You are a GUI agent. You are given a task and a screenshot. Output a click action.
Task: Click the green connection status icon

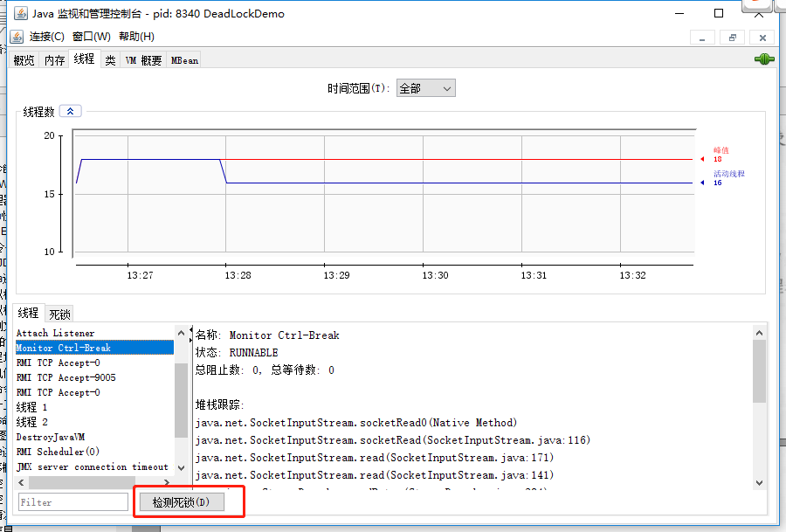click(764, 59)
